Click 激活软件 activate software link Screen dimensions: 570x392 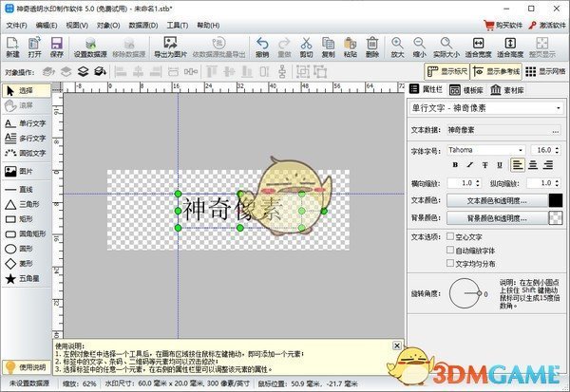547,26
